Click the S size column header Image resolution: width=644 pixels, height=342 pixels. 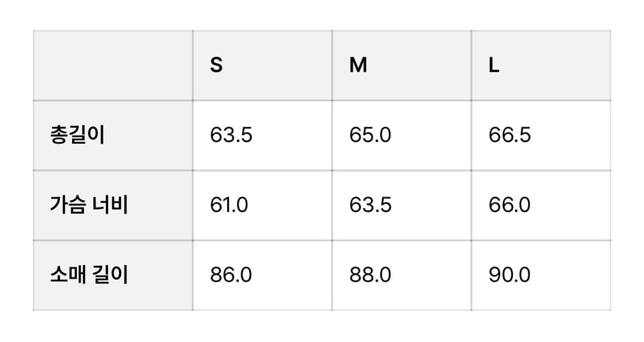tap(216, 66)
